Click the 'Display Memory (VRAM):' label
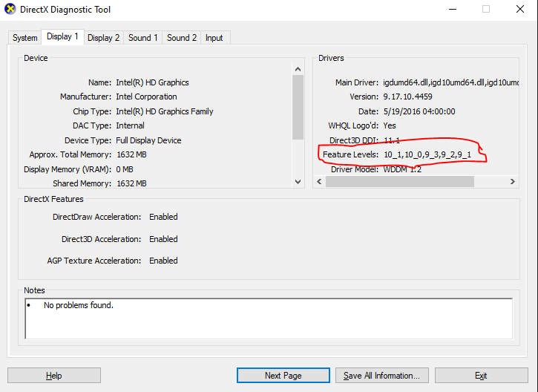This screenshot has width=538, height=392. [x=68, y=169]
